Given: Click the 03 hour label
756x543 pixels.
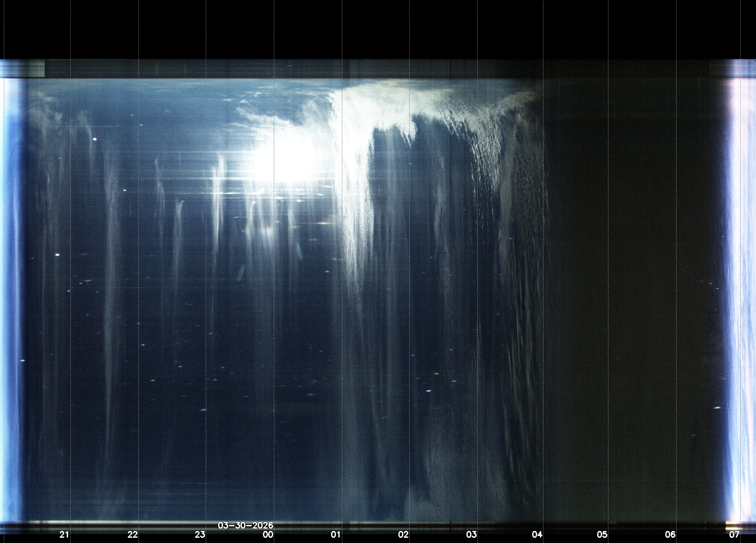Looking at the screenshot, I should coord(471,535).
